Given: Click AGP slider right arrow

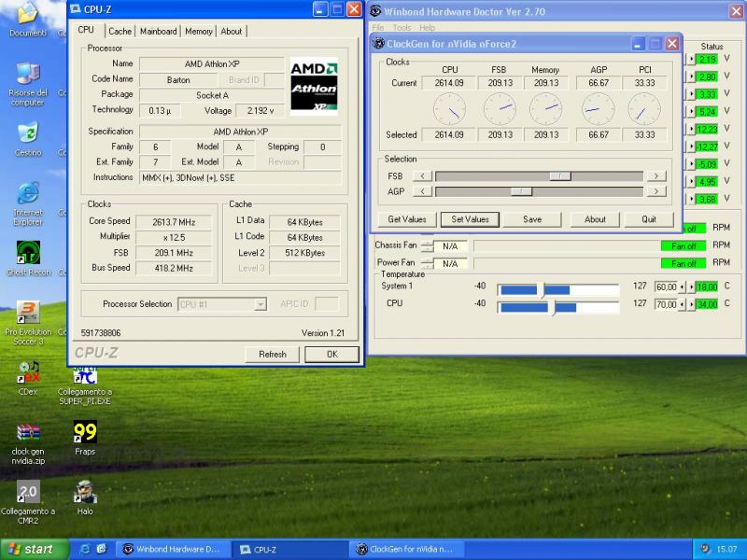Looking at the screenshot, I should [656, 191].
